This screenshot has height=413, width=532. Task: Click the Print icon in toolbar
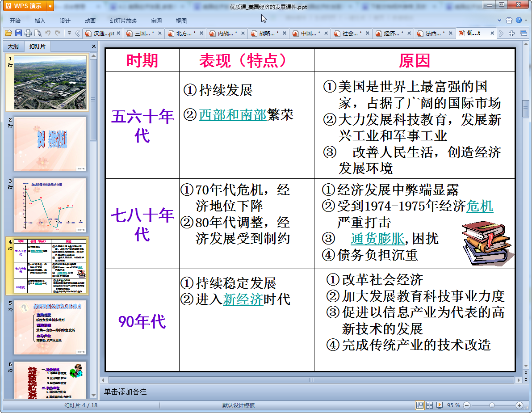tap(28, 33)
